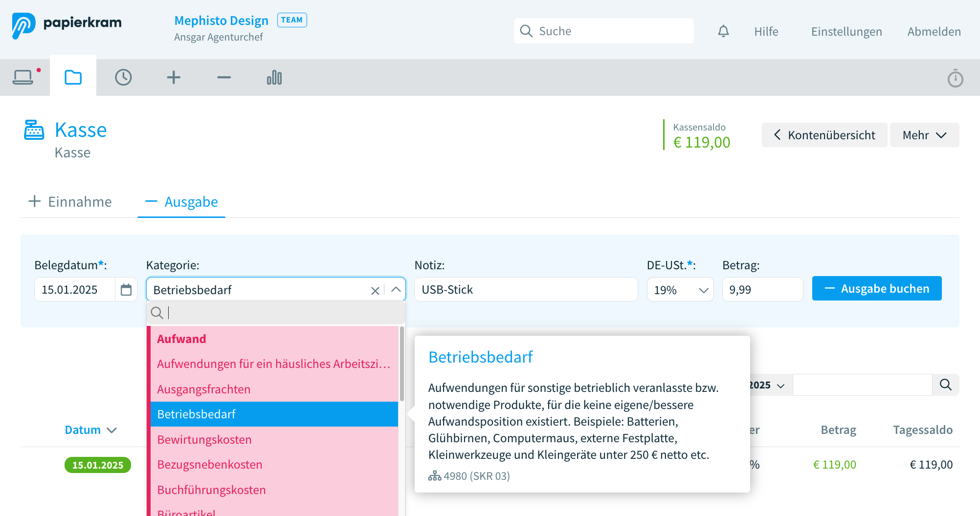The image size is (980, 516).
Task: Click the 15.01.2025 date badge
Action: 98,465
